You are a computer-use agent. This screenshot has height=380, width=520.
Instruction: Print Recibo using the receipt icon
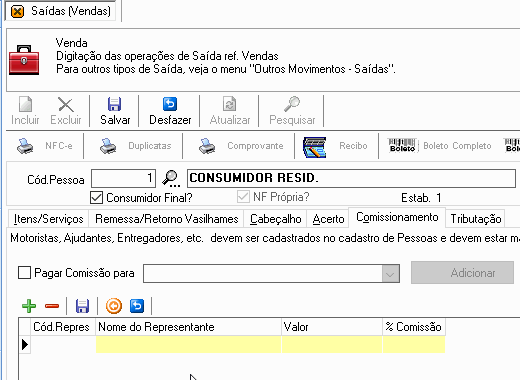(314, 147)
